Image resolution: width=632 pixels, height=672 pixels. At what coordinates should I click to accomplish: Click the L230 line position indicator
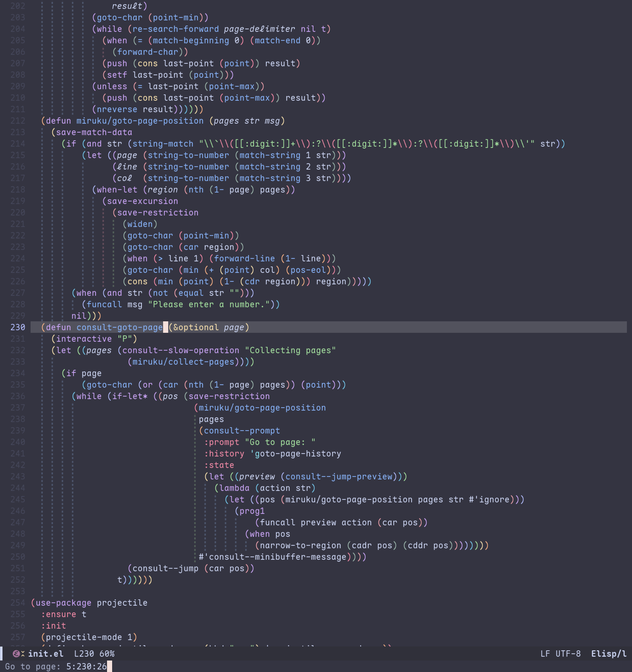(84, 654)
